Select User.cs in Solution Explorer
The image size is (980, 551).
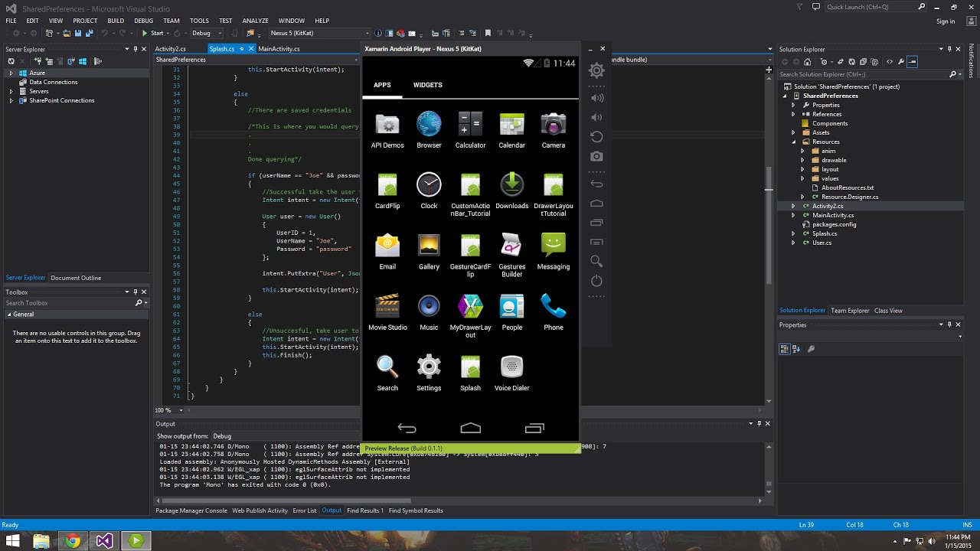(x=822, y=243)
